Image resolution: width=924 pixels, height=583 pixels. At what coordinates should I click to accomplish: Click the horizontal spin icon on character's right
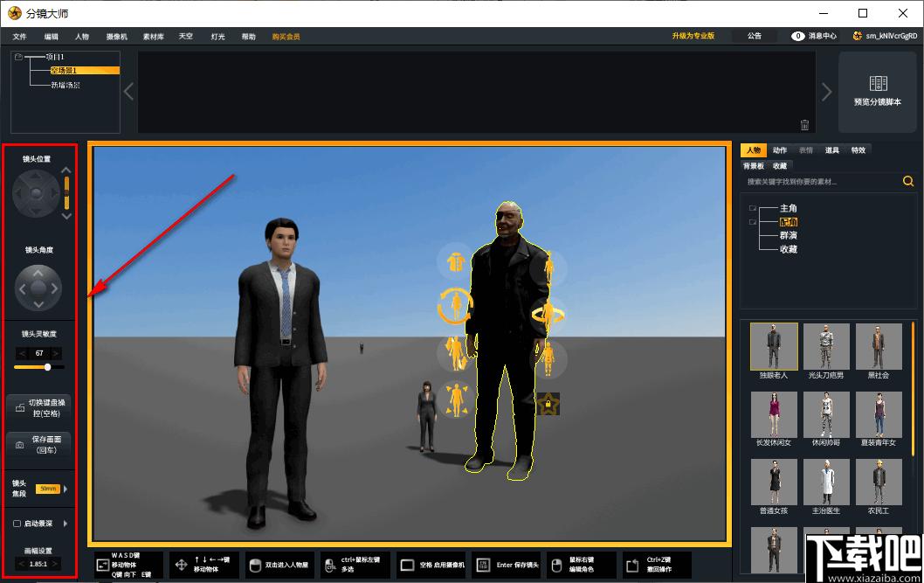click(x=548, y=314)
